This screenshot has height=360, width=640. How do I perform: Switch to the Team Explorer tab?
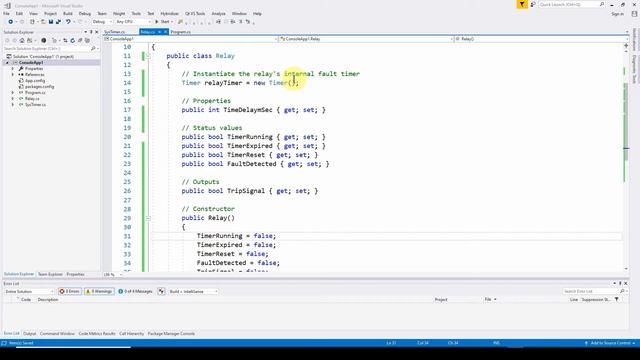click(50, 274)
